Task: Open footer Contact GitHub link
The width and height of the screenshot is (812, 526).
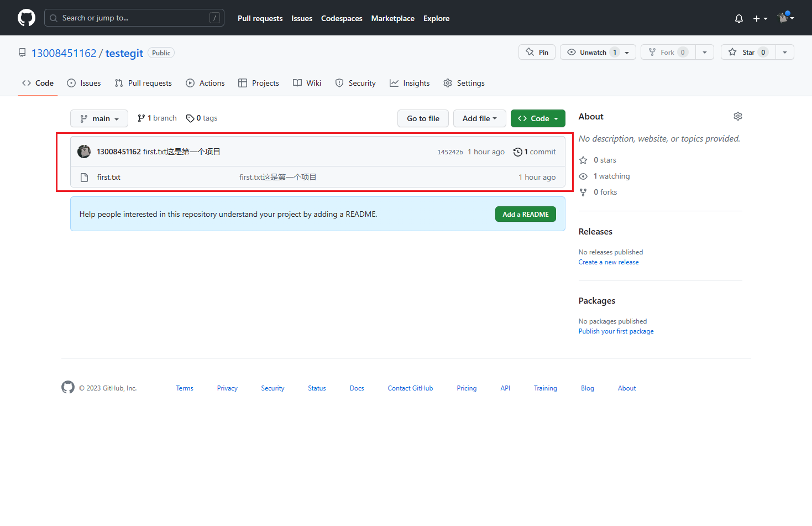Action: point(410,388)
